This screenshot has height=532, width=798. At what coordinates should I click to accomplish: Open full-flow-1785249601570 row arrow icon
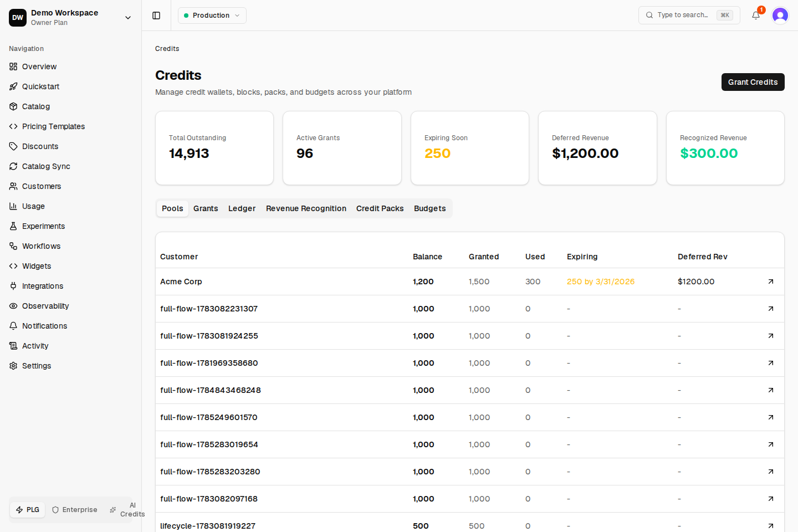(771, 417)
